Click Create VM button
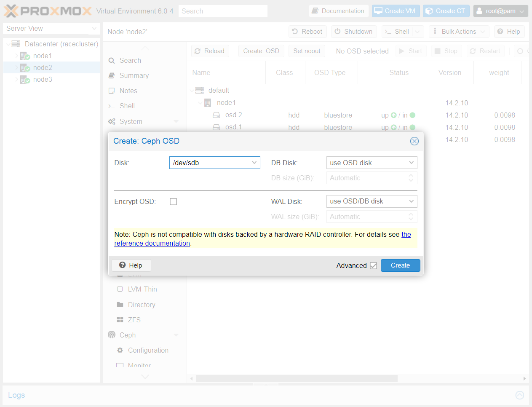532x407 pixels. pyautogui.click(x=396, y=11)
